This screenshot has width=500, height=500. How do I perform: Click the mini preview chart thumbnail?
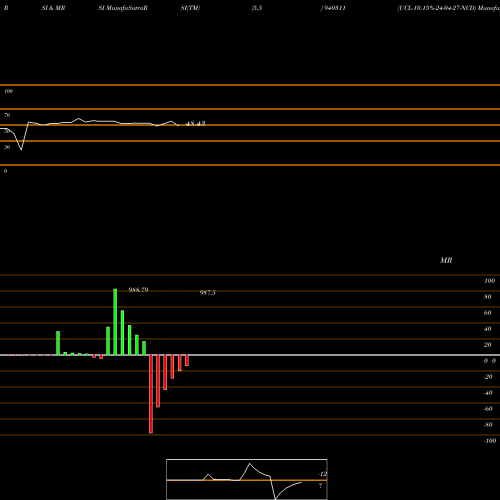point(247,479)
